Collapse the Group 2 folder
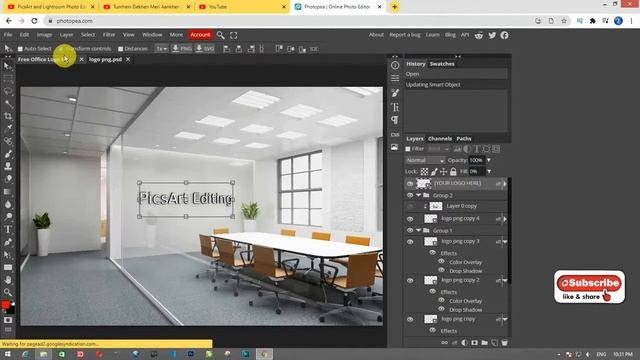Screen dimensions: 640x360 (418, 196)
